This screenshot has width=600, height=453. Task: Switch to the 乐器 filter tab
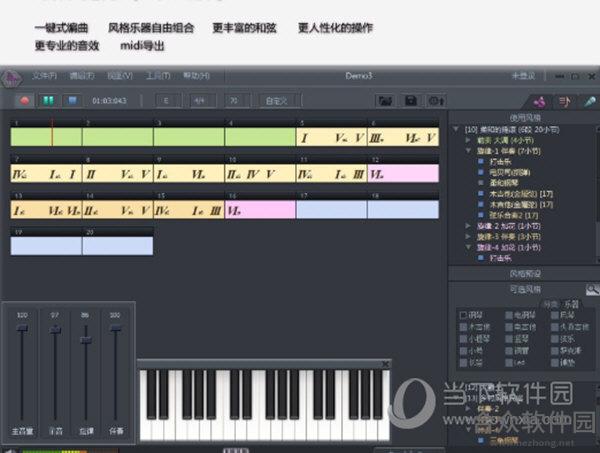(571, 304)
